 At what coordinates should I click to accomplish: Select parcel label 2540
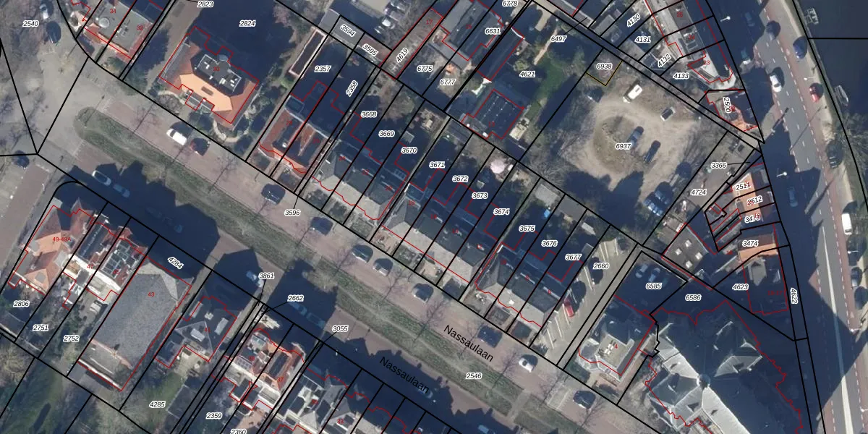pyautogui.click(x=30, y=24)
